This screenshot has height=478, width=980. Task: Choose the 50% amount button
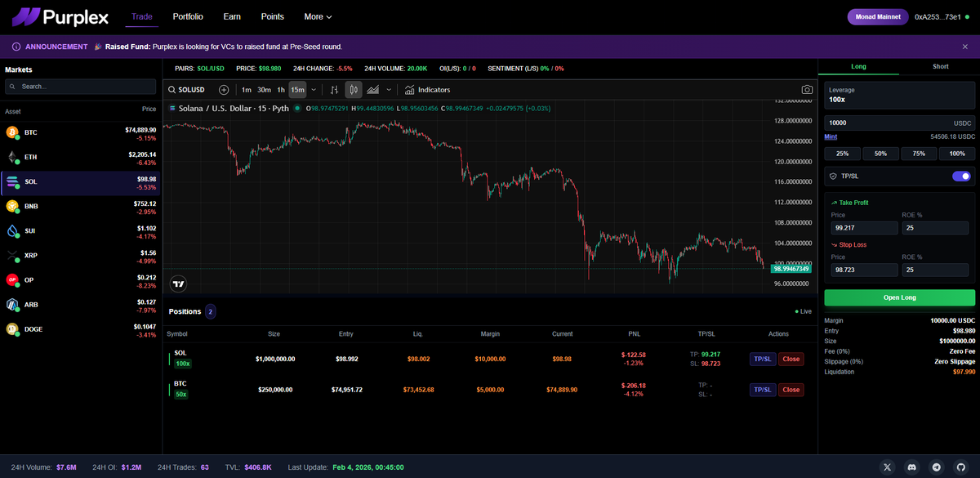(880, 154)
